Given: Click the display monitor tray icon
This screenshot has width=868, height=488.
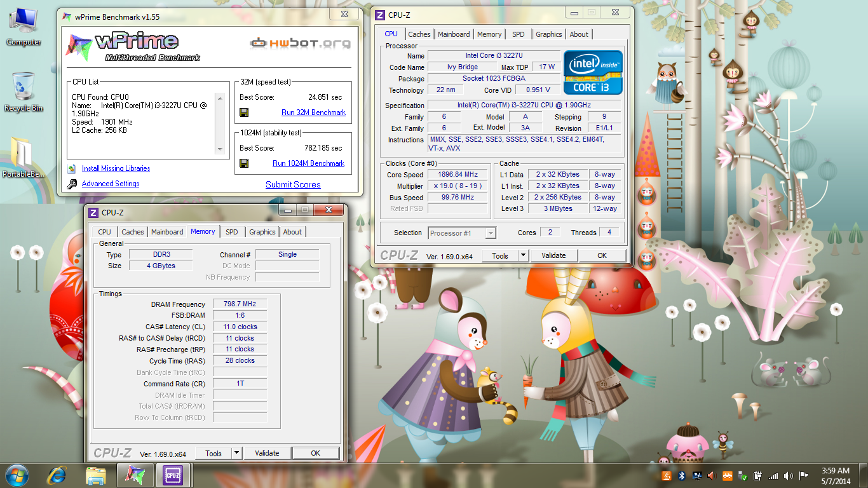Looking at the screenshot, I should tap(697, 475).
